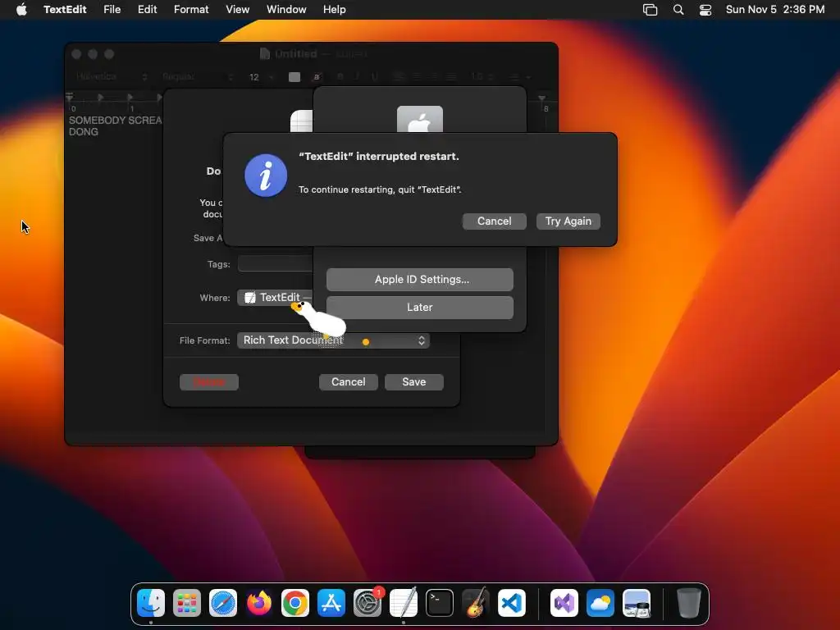Open Finder from the dock

point(151,603)
